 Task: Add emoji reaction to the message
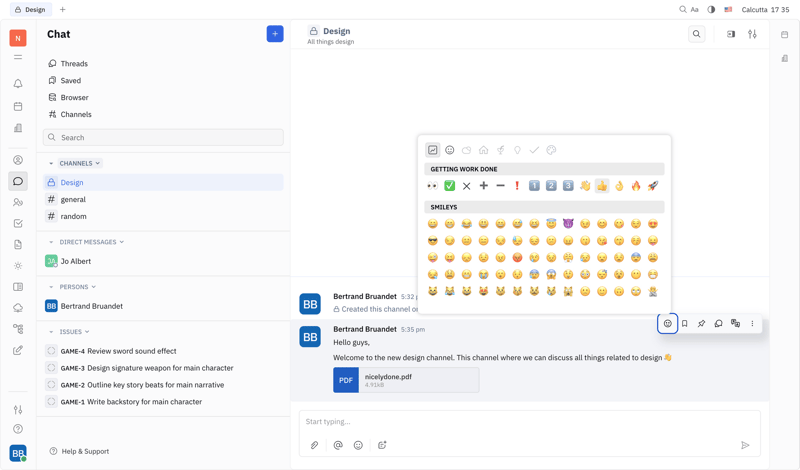[x=667, y=324]
